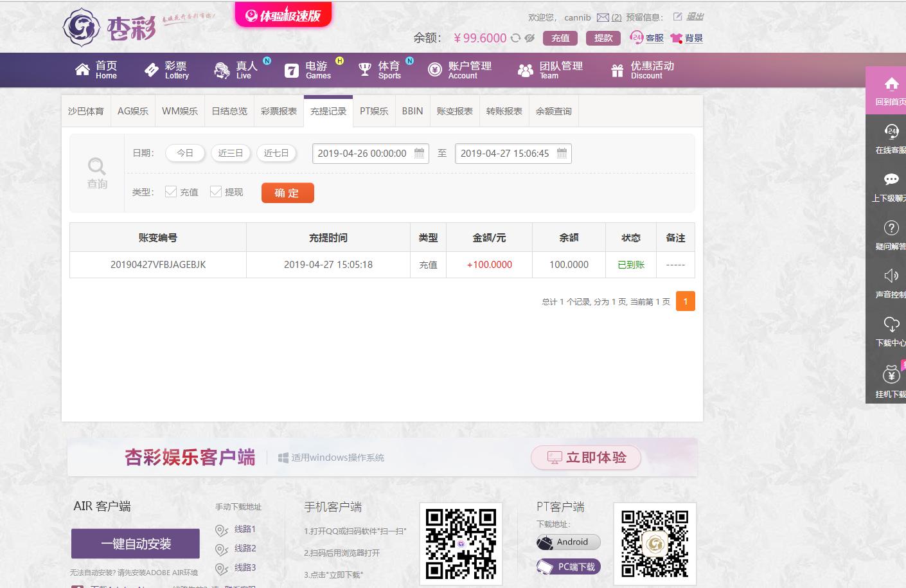The height and width of the screenshot is (588, 906).
Task: Toggle 声音控制 speaker icon
Action: pyautogui.click(x=891, y=276)
